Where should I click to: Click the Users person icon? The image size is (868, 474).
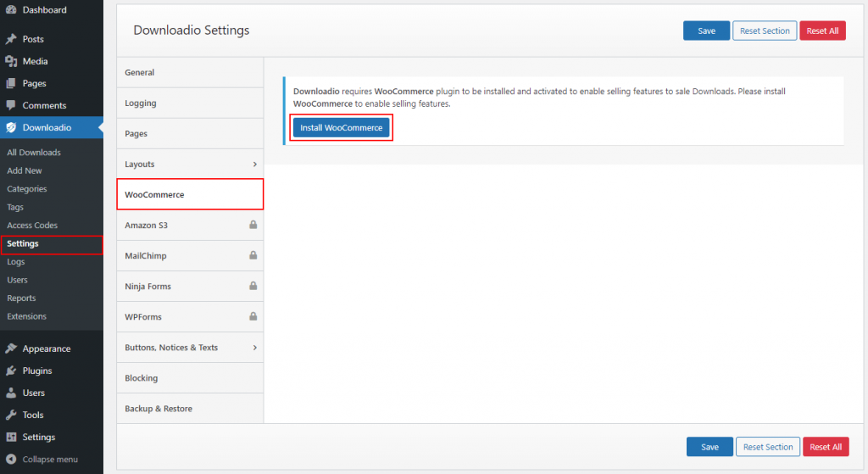10,393
